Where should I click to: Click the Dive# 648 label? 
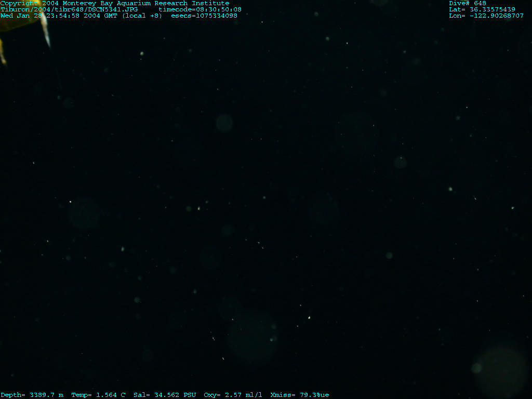click(468, 4)
